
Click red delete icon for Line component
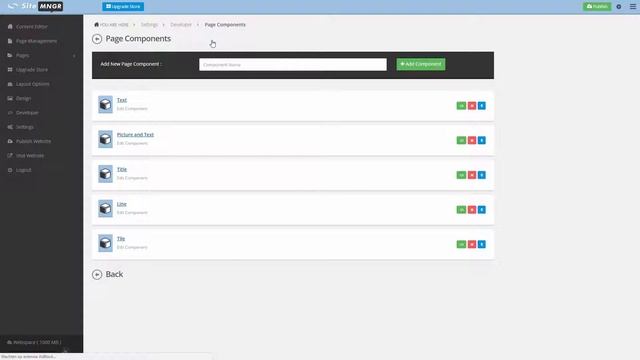click(472, 210)
